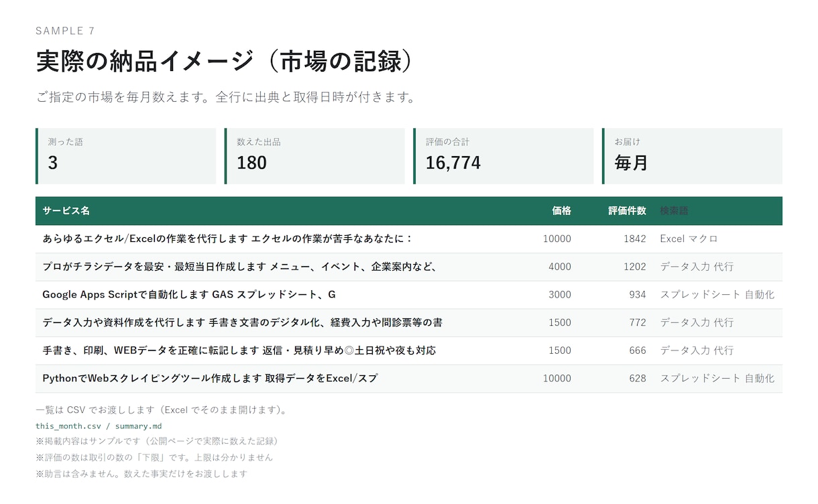This screenshot has height=504, width=818.
Task: Click the rating count 1202
Action: pyautogui.click(x=634, y=267)
